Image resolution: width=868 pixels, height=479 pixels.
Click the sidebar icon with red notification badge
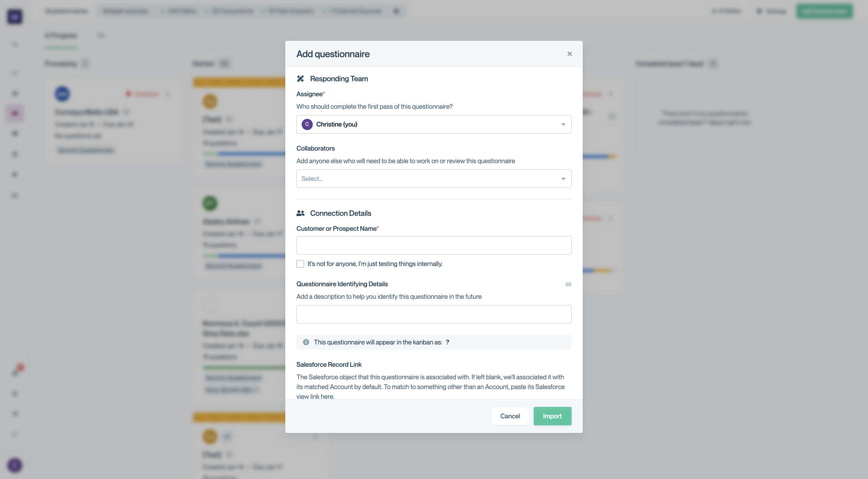(x=16, y=372)
